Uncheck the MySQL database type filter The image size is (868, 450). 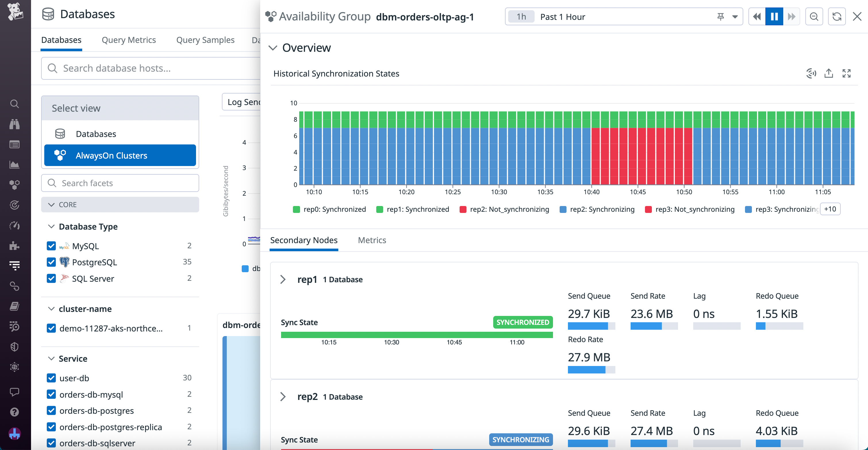(51, 246)
